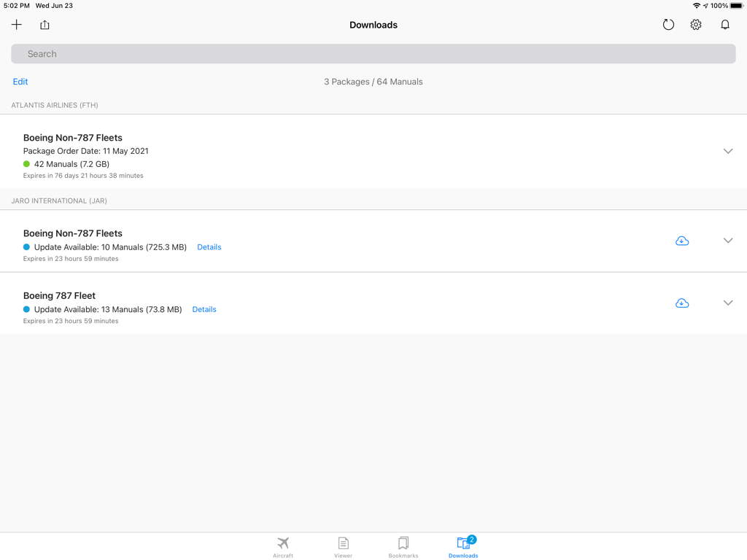The height and width of the screenshot is (560, 747).
Task: Click the Search field
Action: click(373, 54)
